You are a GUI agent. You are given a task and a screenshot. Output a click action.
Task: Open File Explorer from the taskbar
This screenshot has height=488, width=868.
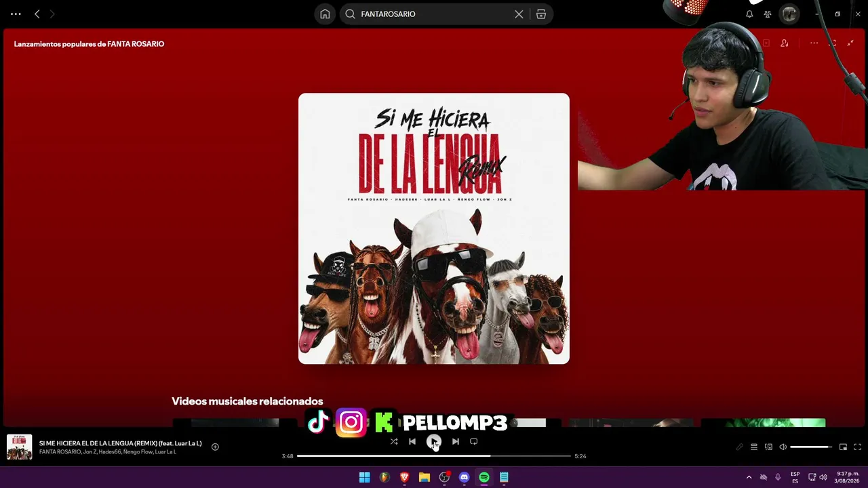(x=425, y=477)
